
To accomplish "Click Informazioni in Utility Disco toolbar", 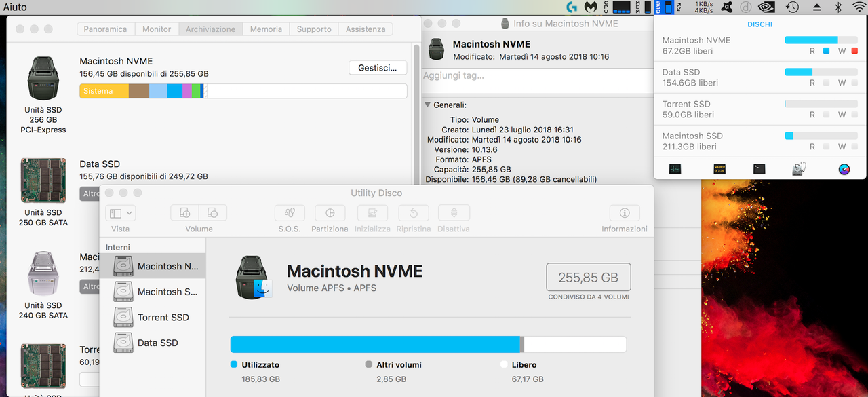I will pos(625,212).
